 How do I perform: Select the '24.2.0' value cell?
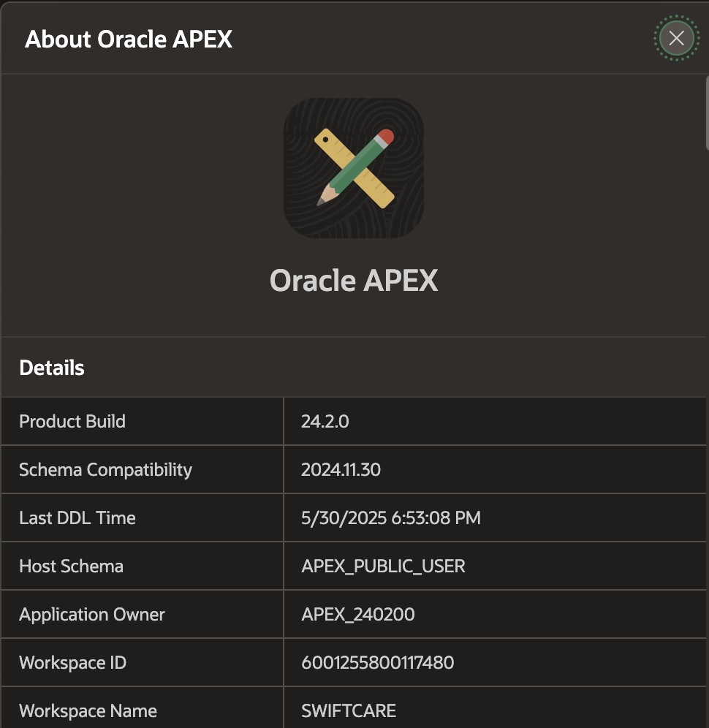[495, 421]
